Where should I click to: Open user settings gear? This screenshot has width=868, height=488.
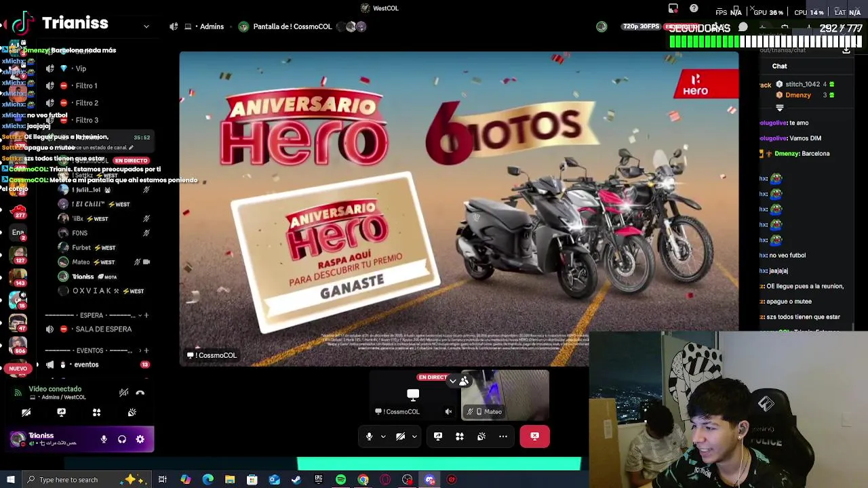(140, 439)
